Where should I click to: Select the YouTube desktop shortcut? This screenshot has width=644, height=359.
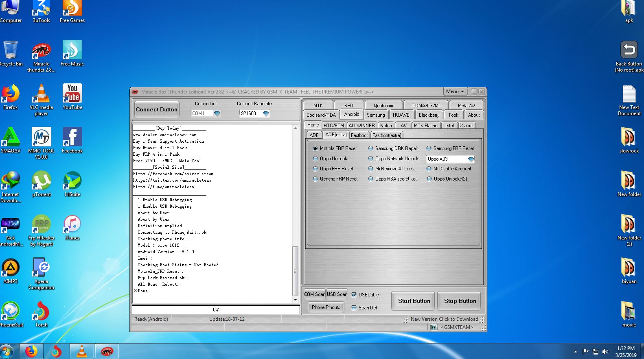point(72,97)
